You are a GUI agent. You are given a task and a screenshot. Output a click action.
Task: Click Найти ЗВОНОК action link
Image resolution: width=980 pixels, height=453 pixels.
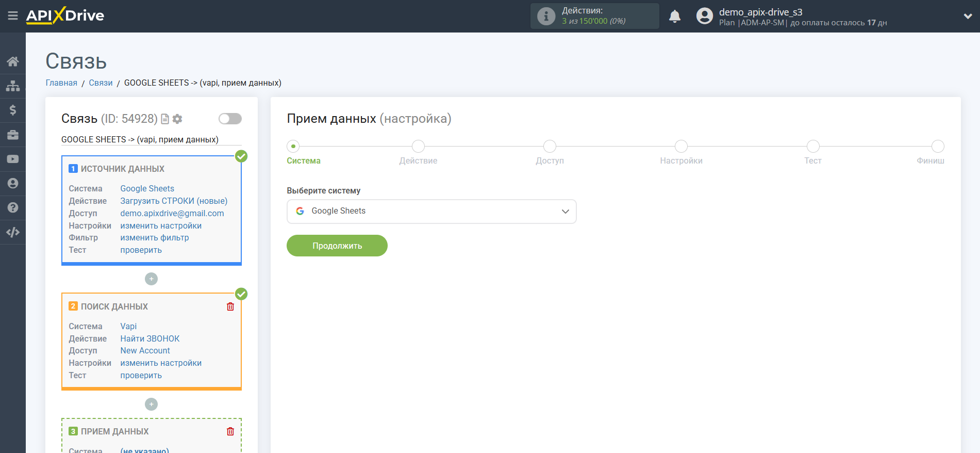(150, 339)
